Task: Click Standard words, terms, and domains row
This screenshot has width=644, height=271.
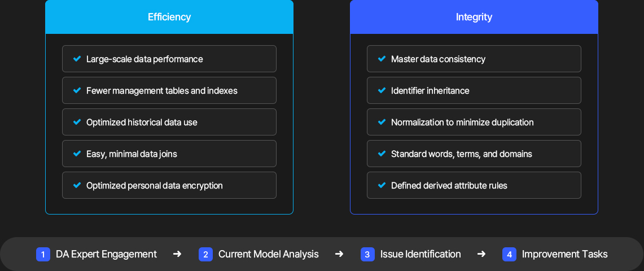Action: [474, 154]
